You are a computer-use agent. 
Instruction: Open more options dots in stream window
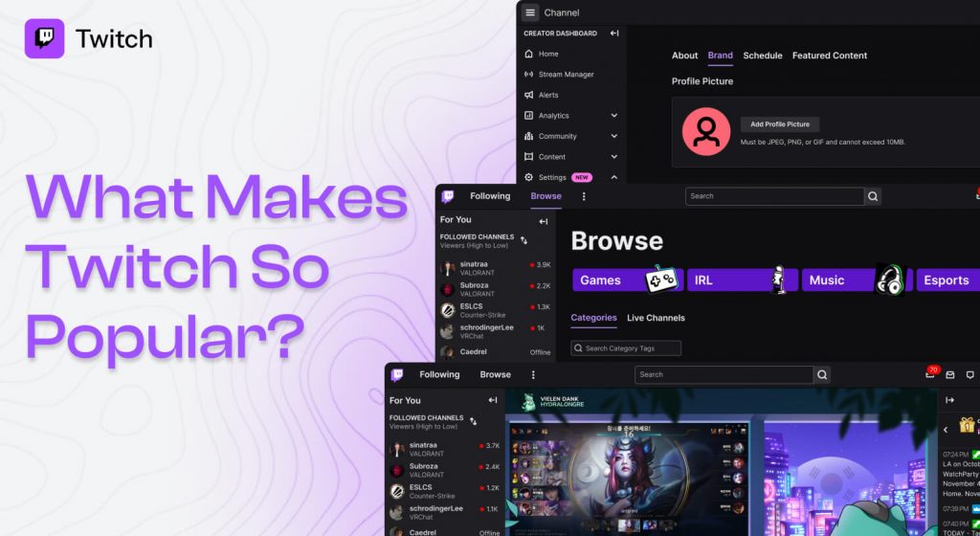(x=533, y=375)
